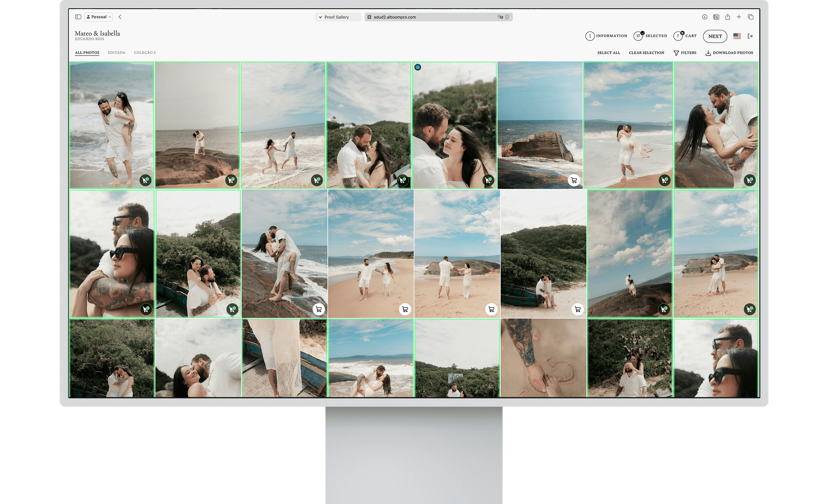Viewport: 828px width, 504px height.
Task: Open the Filters funnel icon
Action: tap(676, 53)
